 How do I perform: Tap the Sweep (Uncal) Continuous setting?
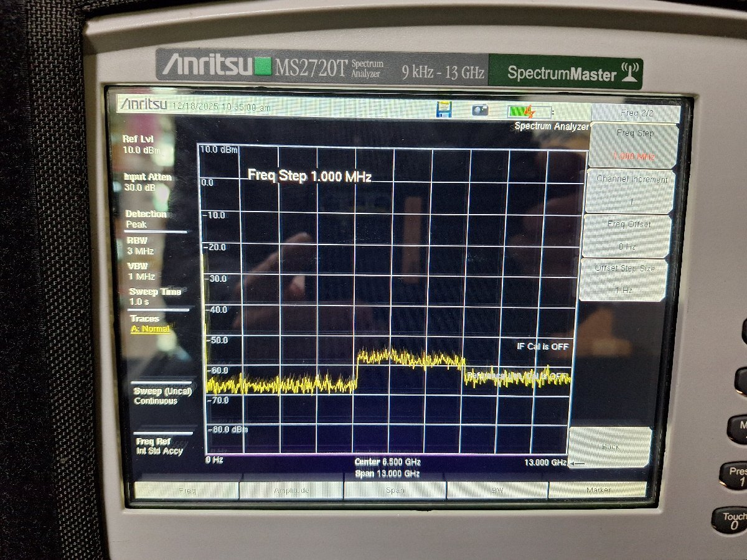162,396
